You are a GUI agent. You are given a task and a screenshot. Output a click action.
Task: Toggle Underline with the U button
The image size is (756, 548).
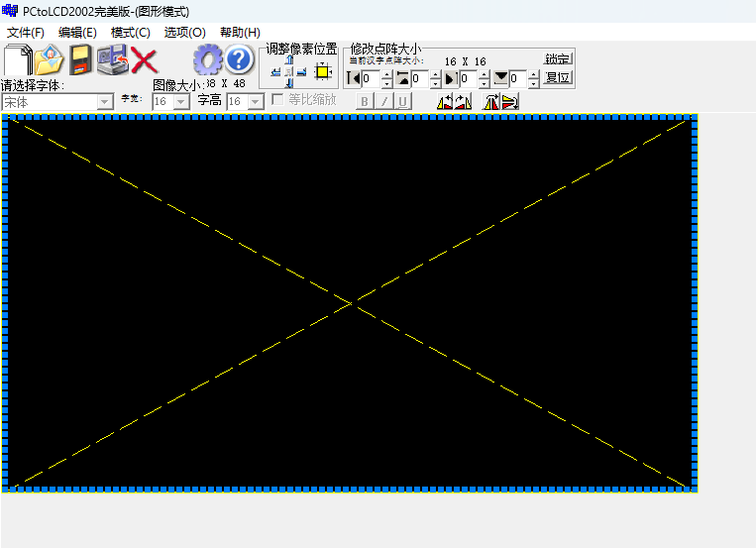[x=402, y=102]
